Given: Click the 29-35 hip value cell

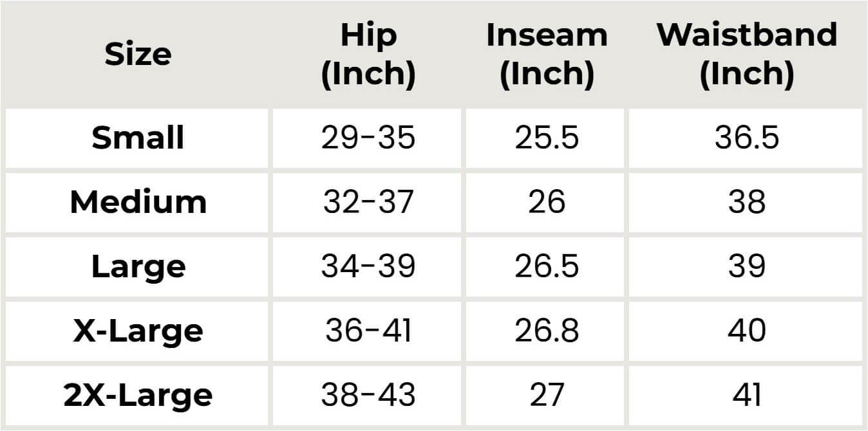Looking at the screenshot, I should click(x=368, y=138).
